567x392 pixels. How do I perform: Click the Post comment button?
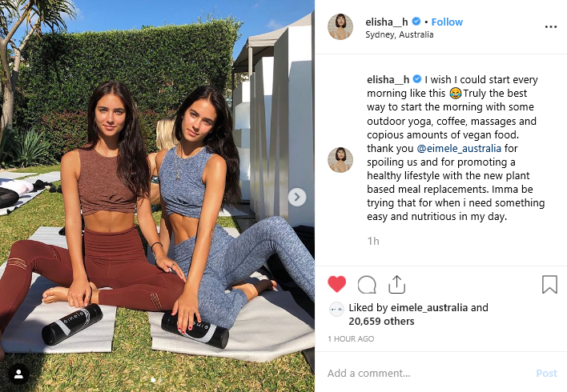(x=546, y=374)
